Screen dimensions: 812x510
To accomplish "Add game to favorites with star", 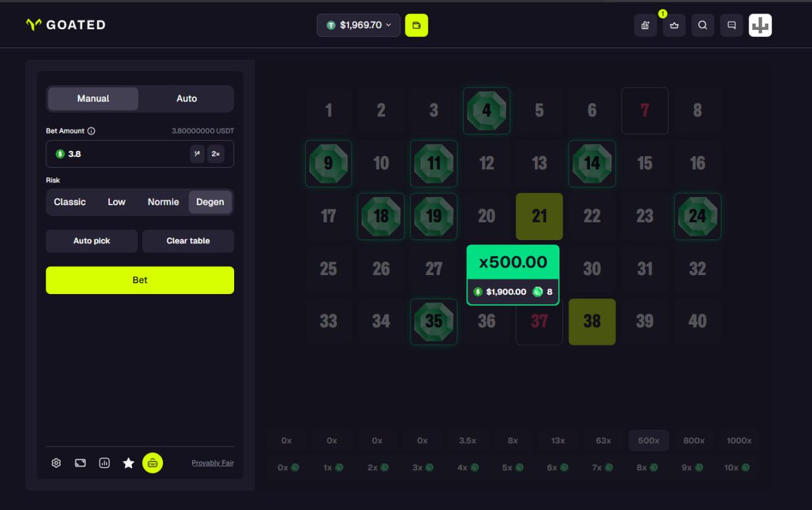I will (129, 463).
